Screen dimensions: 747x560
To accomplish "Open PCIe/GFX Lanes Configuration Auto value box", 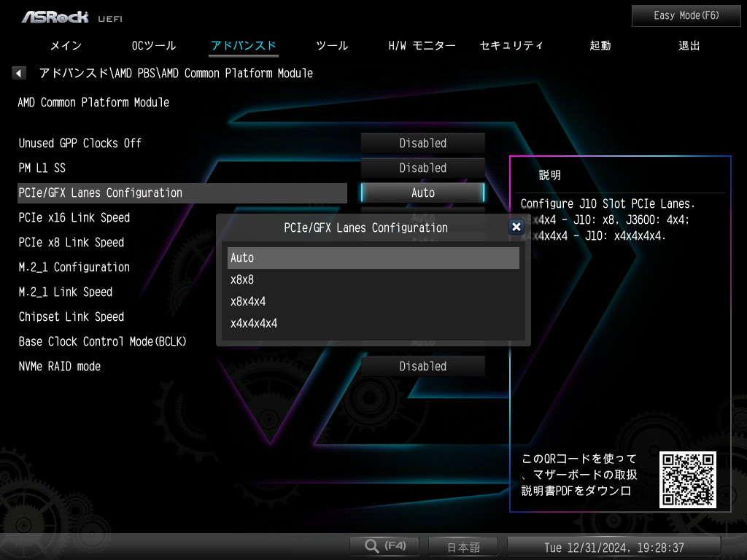I will (x=422, y=192).
